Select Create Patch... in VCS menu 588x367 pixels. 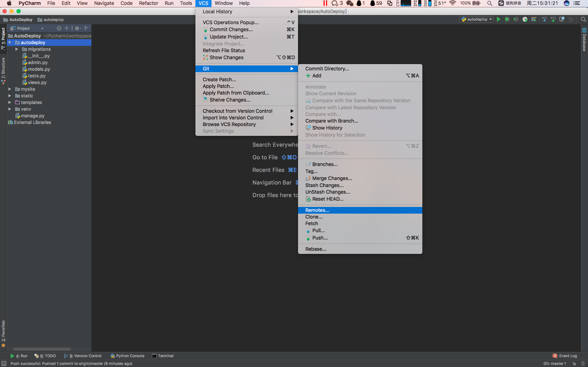(247, 79)
